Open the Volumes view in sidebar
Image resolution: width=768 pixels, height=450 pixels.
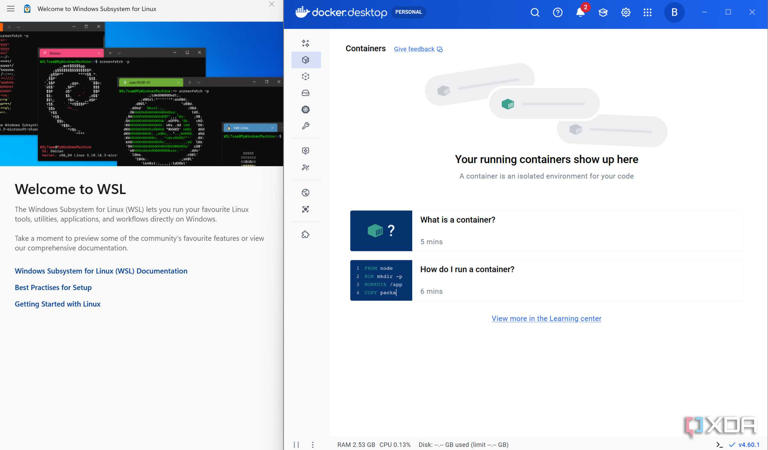coord(306,93)
